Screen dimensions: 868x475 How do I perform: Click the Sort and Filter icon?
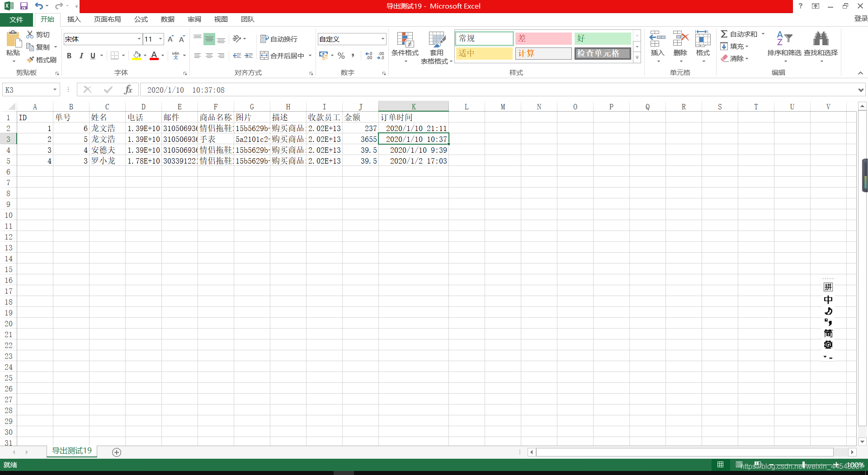784,39
